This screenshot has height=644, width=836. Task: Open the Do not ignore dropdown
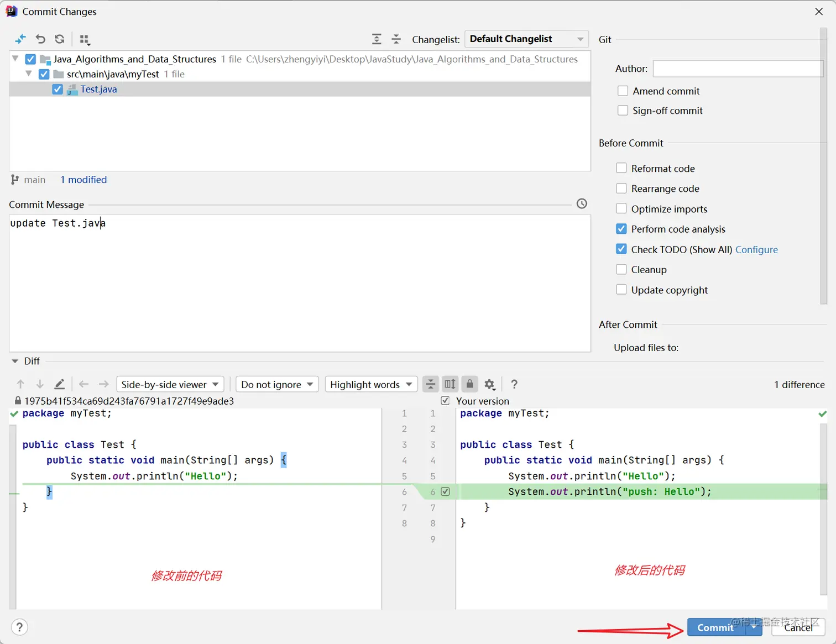(x=277, y=384)
